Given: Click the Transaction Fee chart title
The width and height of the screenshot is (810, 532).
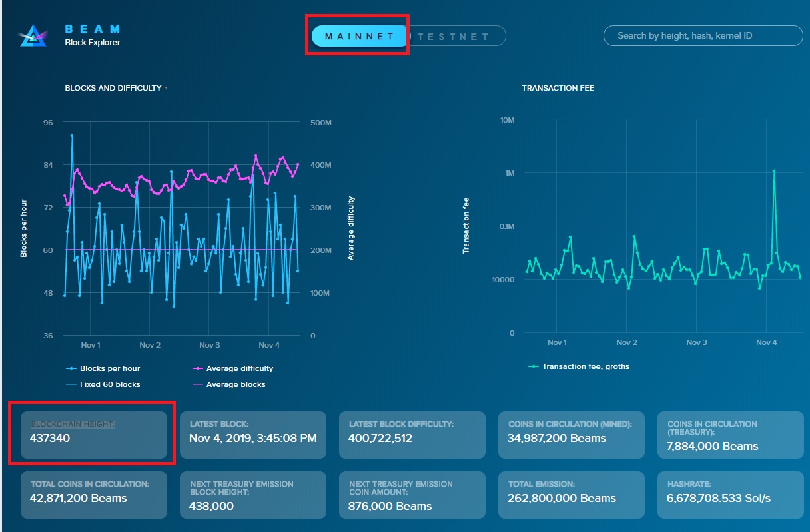Looking at the screenshot, I should point(558,88).
